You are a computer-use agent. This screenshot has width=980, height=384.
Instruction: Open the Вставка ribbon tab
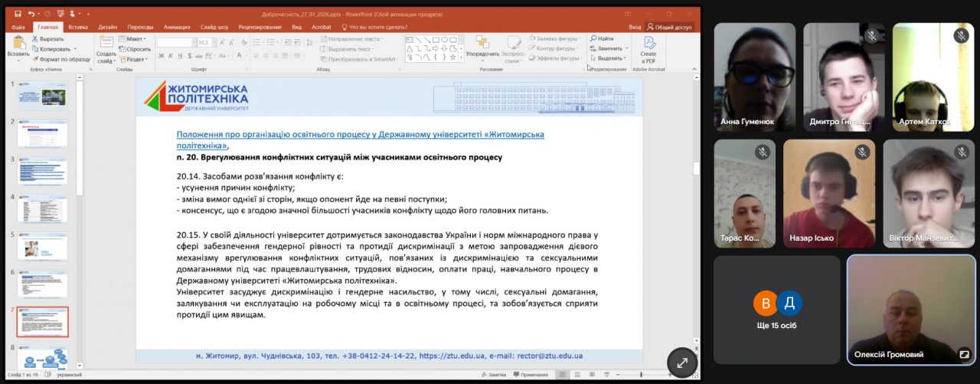click(79, 27)
